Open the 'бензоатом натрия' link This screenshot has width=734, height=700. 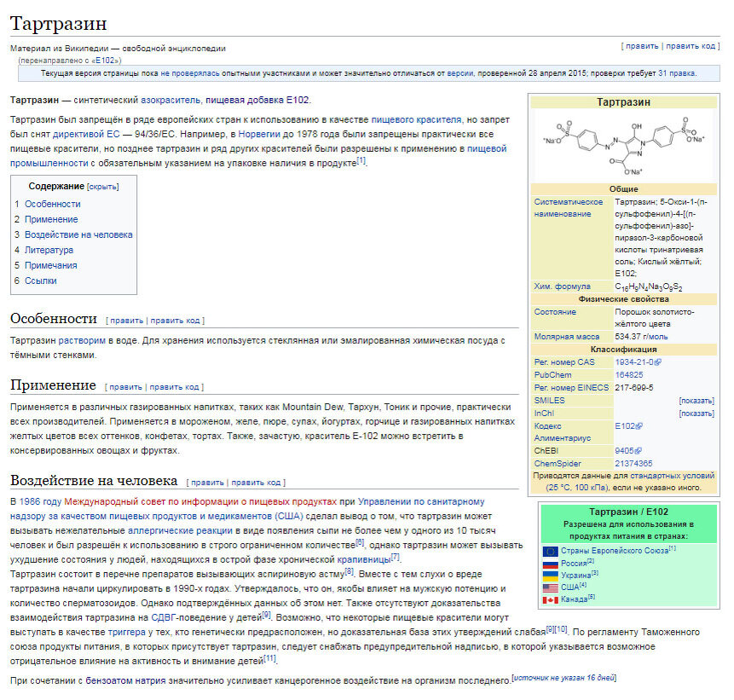(x=125, y=681)
